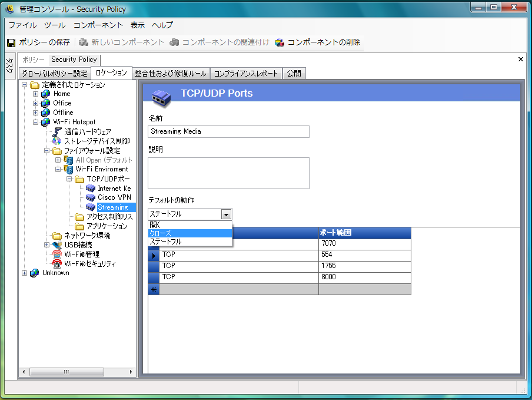Select the Security Policy tab
532x400 pixels.
pyautogui.click(x=74, y=59)
